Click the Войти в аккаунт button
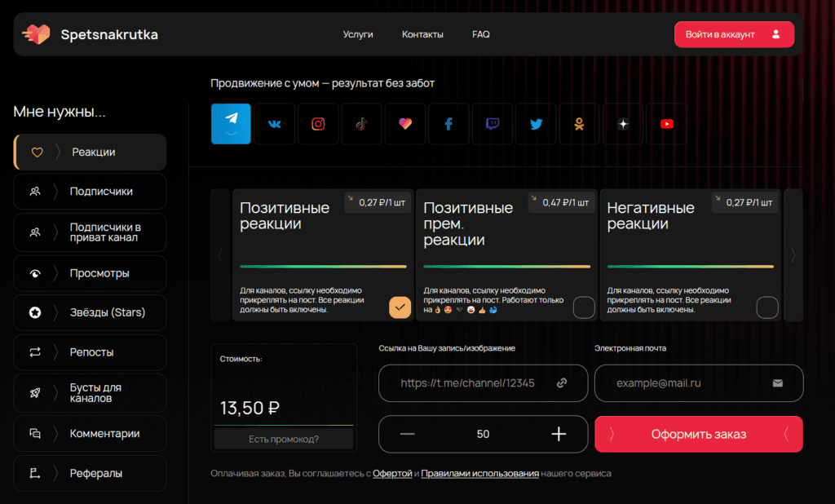The width and height of the screenshot is (835, 504). point(733,34)
